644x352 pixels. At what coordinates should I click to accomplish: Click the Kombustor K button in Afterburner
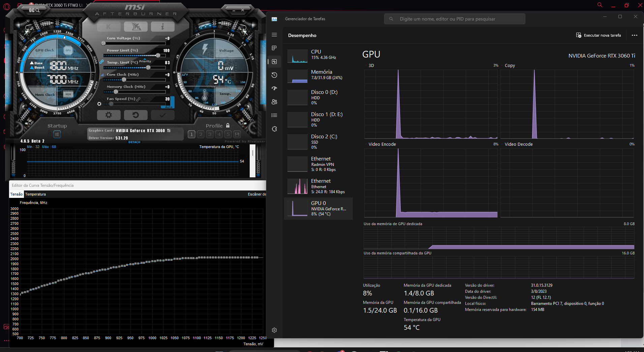tap(109, 27)
